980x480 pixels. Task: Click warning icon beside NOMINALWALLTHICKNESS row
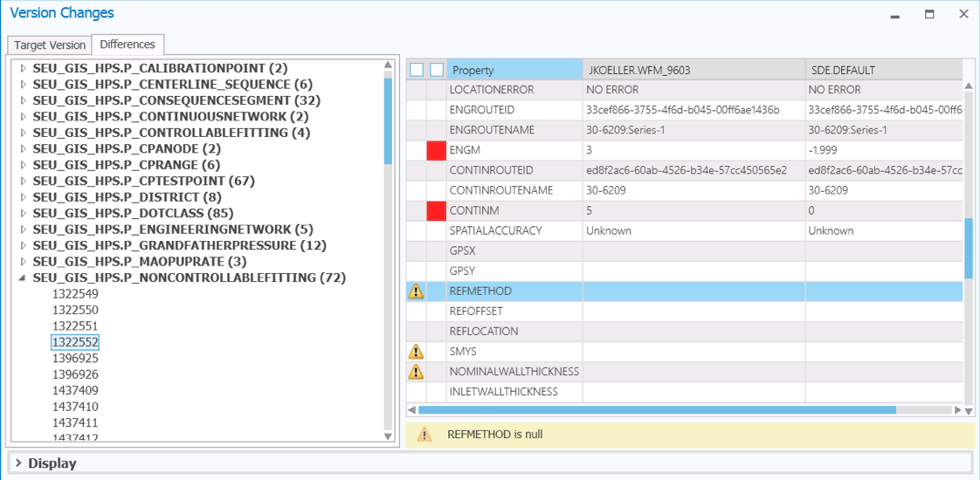tap(416, 372)
